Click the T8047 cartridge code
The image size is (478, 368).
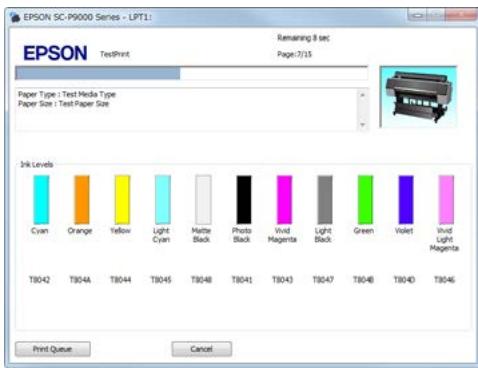pyautogui.click(x=323, y=279)
